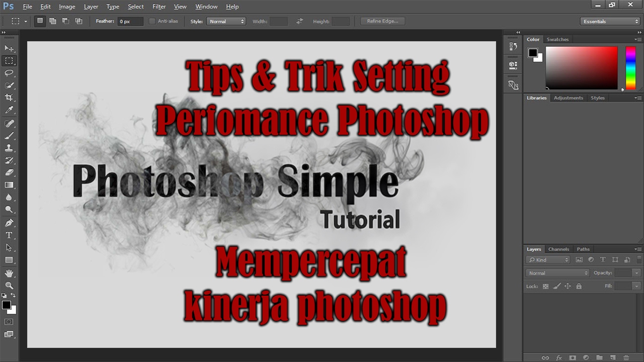The width and height of the screenshot is (644, 362).
Task: Select the Horizontal Type tool
Action: (9, 235)
